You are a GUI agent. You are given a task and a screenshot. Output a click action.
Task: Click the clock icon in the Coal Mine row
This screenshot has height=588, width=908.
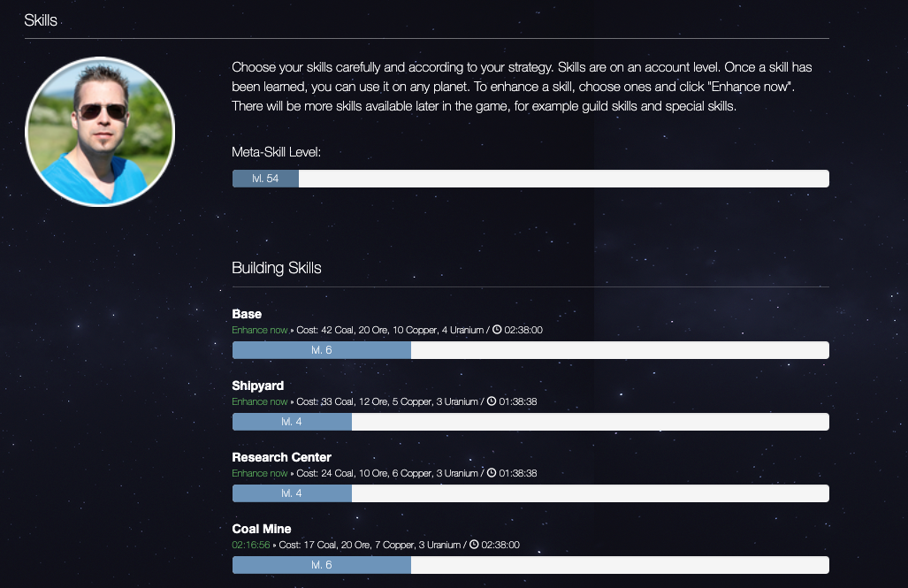475,545
